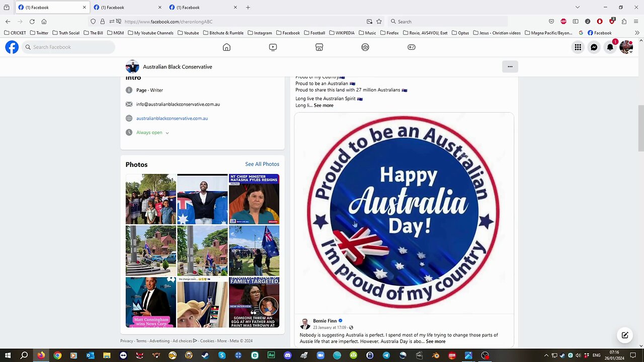Image resolution: width=644 pixels, height=362 pixels.
Task: Open Facebook Groups icon
Action: click(365, 47)
